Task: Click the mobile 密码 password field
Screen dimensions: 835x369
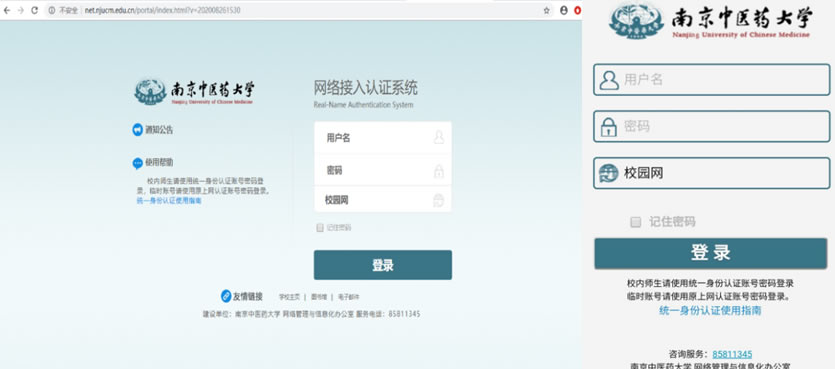Action: point(711,127)
